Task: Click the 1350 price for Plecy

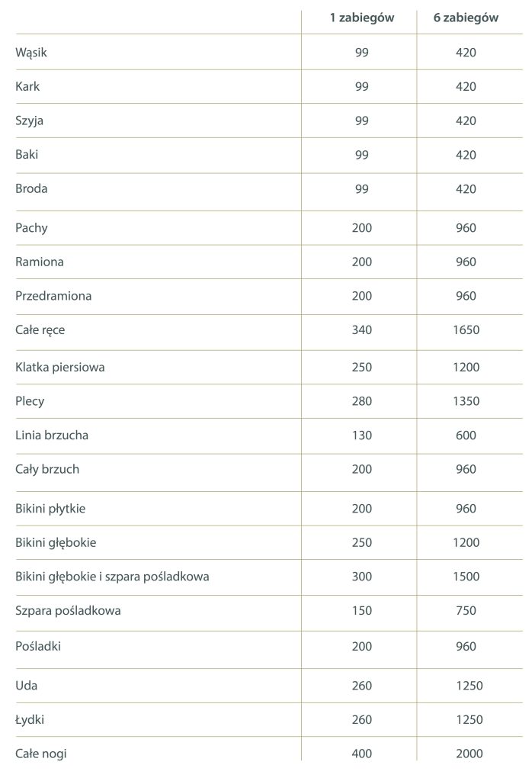Action: point(466,401)
